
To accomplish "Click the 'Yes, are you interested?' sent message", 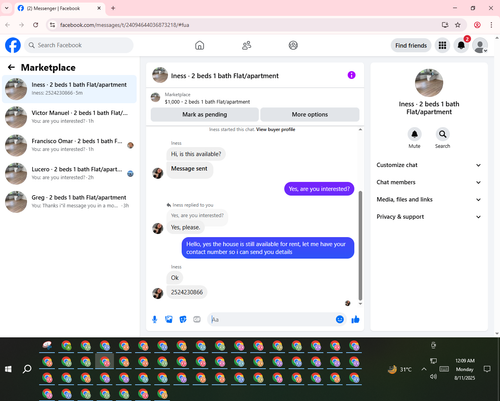I will (319, 189).
